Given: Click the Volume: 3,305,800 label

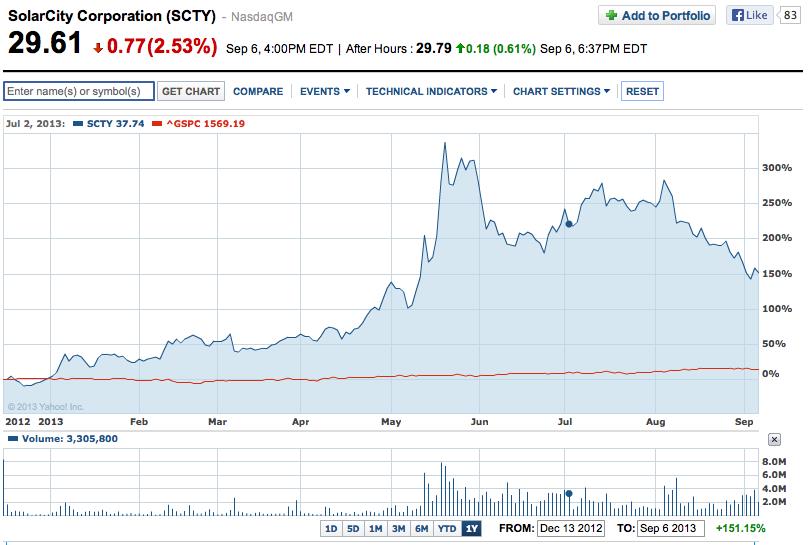Looking at the screenshot, I should pyautogui.click(x=70, y=439).
